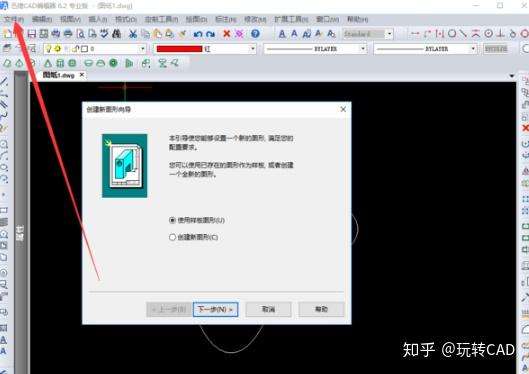This screenshot has width=529, height=374.
Task: Click the layer manager icon left of layer list
Action: [7, 49]
